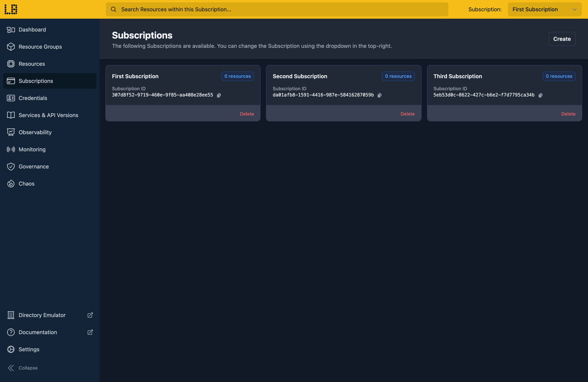The width and height of the screenshot is (588, 382).
Task: Delete the Third Subscription
Action: click(x=568, y=114)
